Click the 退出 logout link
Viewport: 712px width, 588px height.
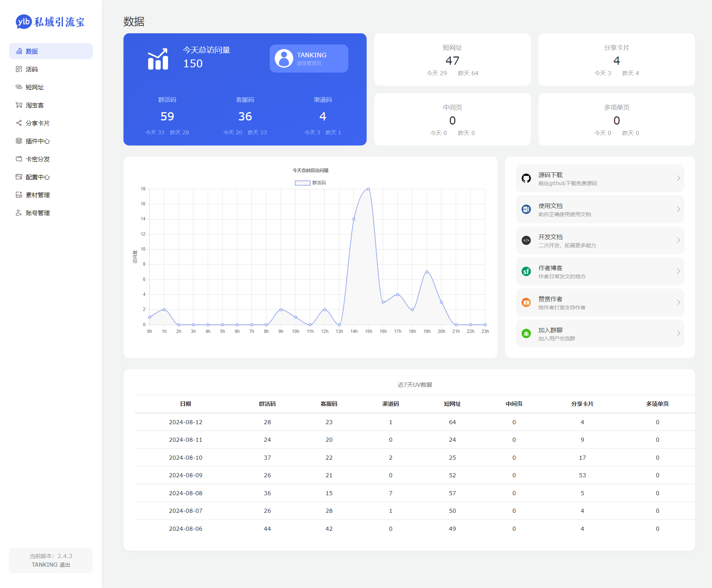[x=65, y=565]
